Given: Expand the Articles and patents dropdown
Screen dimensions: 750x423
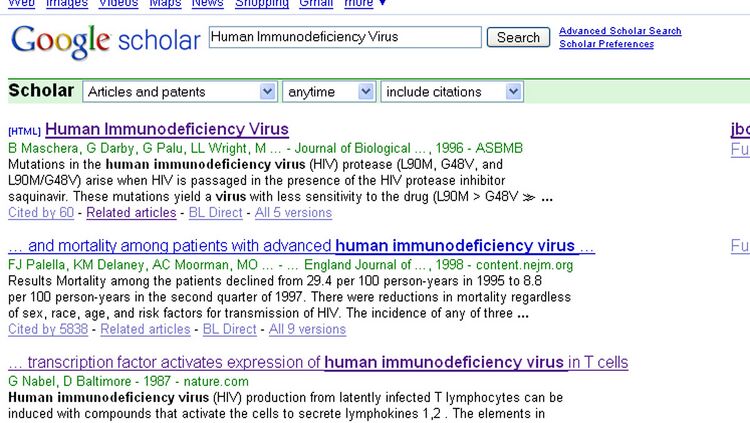Looking at the screenshot, I should [180, 92].
